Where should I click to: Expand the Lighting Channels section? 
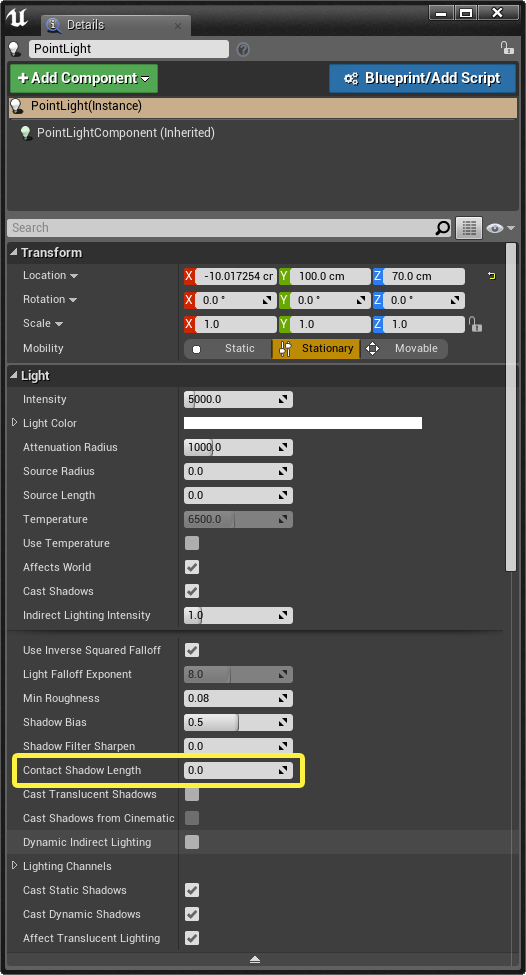14,866
